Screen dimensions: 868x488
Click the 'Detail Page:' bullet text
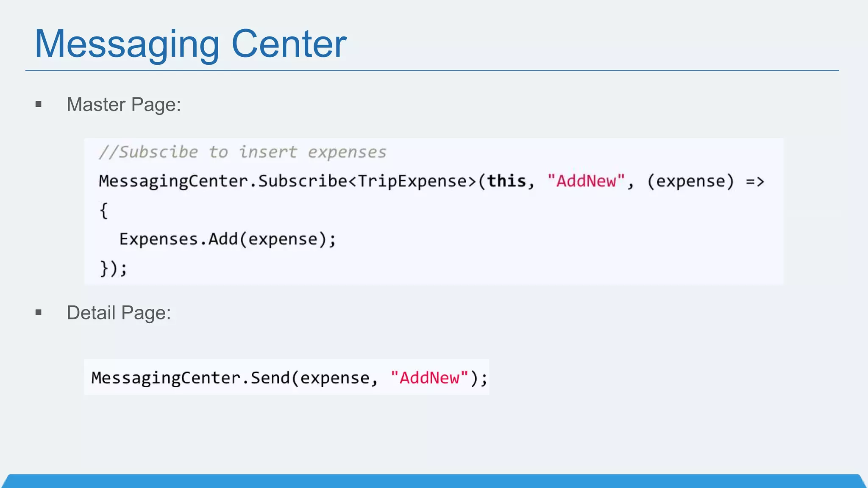pos(119,313)
